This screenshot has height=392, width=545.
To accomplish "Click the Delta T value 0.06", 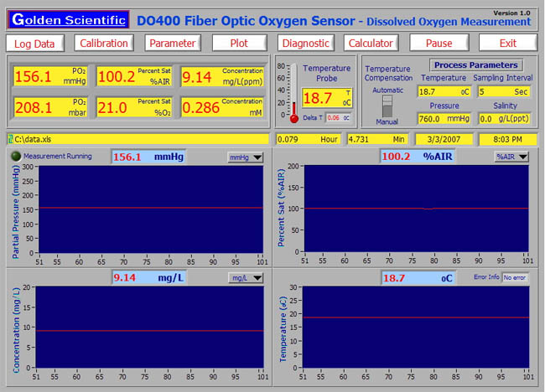I will (338, 118).
